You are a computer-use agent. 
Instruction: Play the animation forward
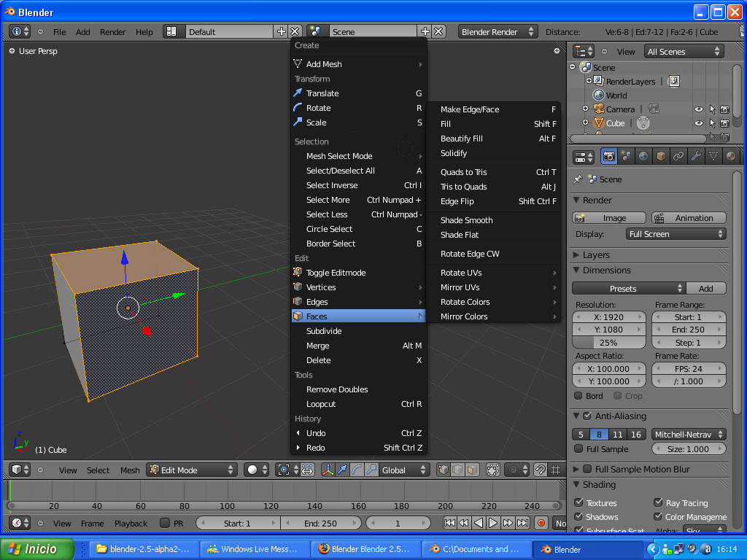[x=493, y=523]
